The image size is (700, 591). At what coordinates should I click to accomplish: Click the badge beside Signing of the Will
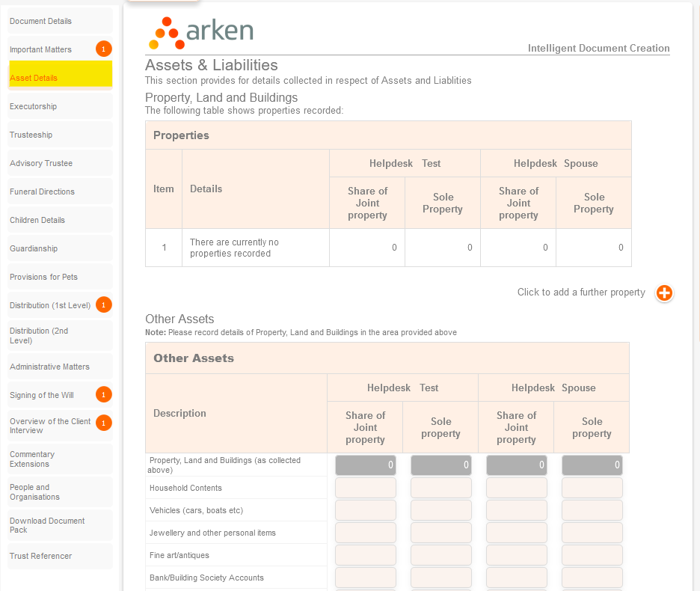pos(103,394)
